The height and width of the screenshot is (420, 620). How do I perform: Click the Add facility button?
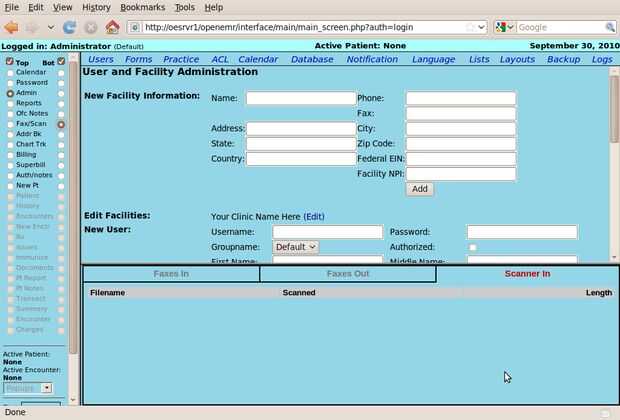pyautogui.click(x=420, y=189)
